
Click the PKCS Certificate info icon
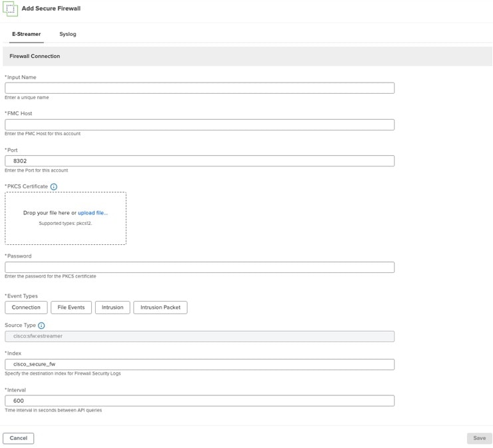click(54, 186)
